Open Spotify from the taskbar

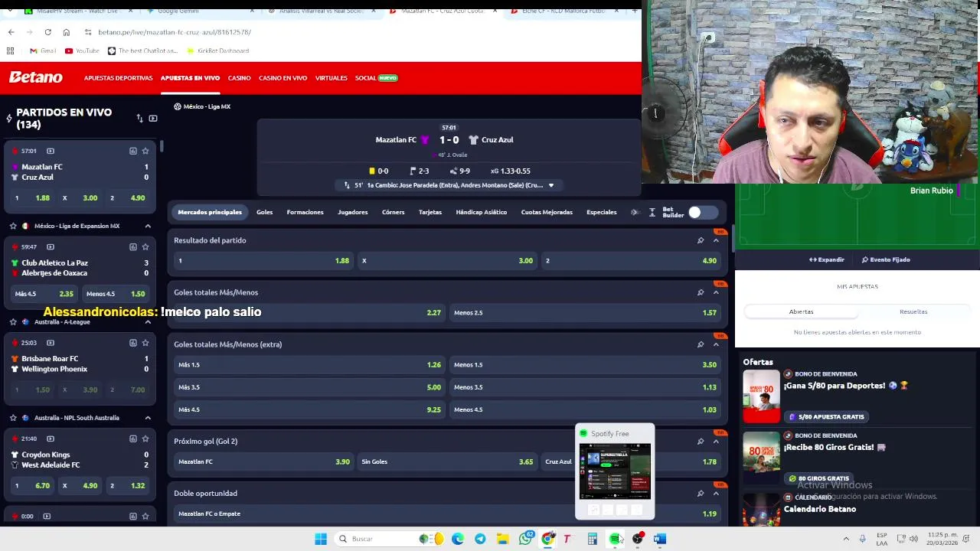pos(615,539)
